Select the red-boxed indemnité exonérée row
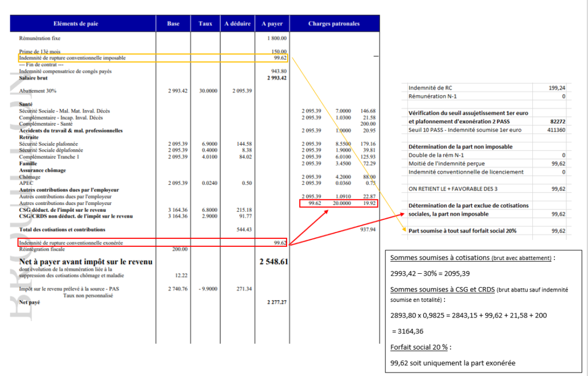588x376 pixels. (x=152, y=243)
